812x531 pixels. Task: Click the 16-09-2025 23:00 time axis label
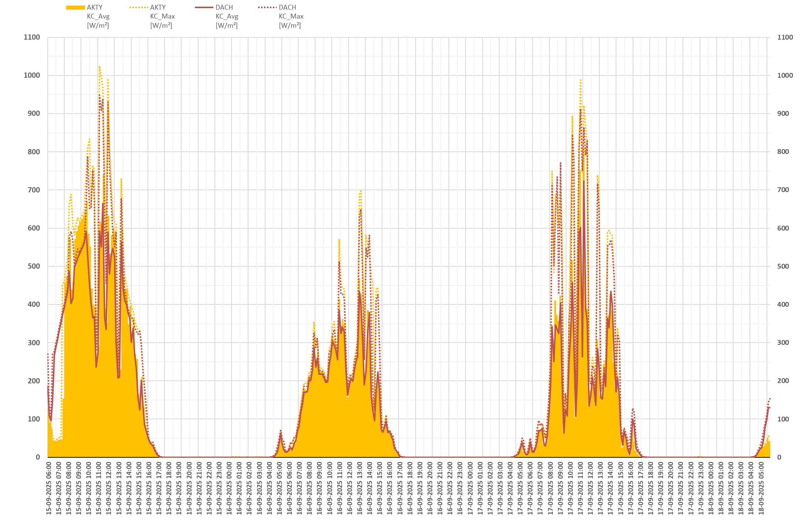460,488
